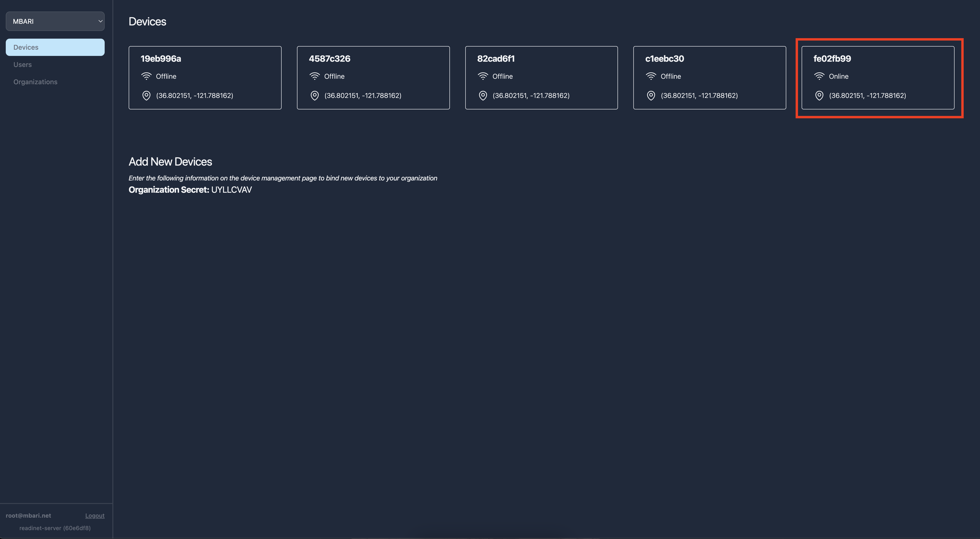The image size is (980, 539).
Task: Click location pin icon on device 4587c326
Action: [x=314, y=96]
